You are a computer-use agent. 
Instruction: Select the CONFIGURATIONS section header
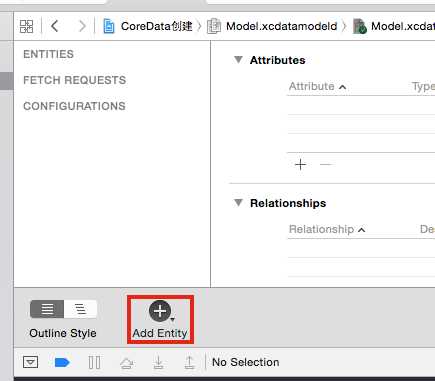click(74, 106)
